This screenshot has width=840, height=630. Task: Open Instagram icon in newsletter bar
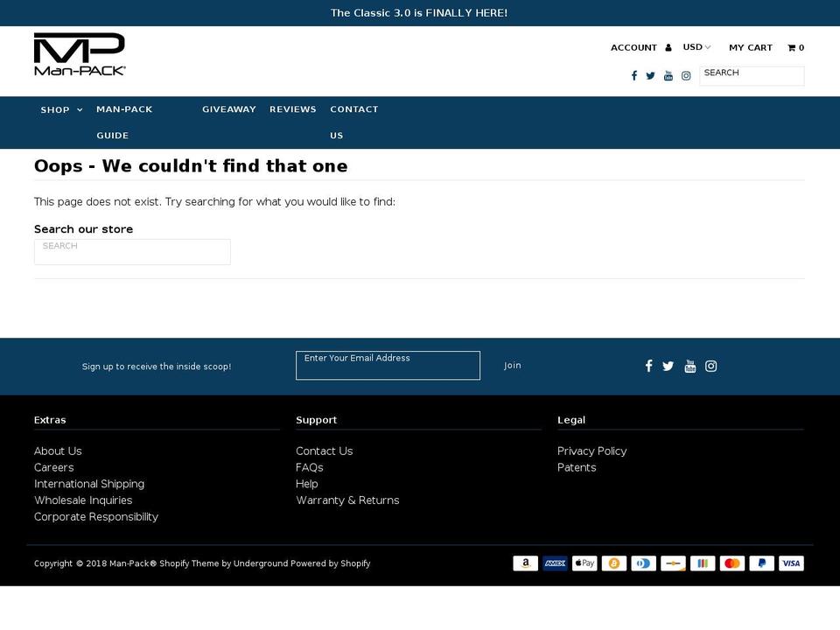point(710,366)
